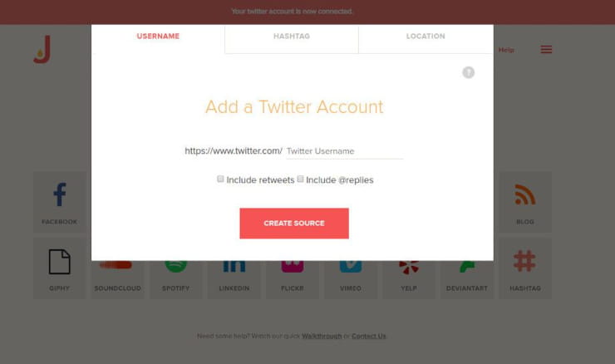
Task: Select the Yelp source tile
Action: (409, 280)
